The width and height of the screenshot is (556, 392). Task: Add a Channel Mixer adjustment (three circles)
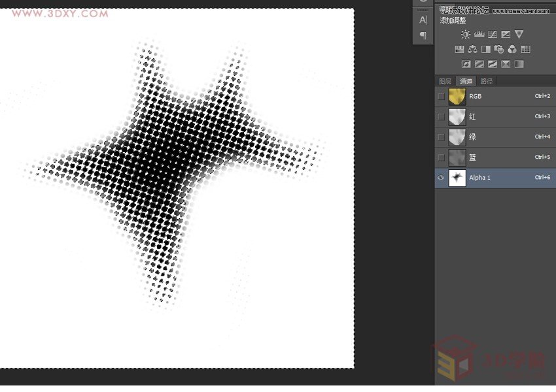[512, 49]
